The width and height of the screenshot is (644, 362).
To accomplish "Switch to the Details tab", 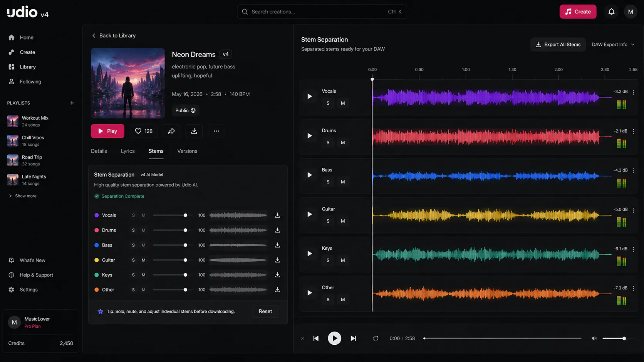I will coord(99,151).
